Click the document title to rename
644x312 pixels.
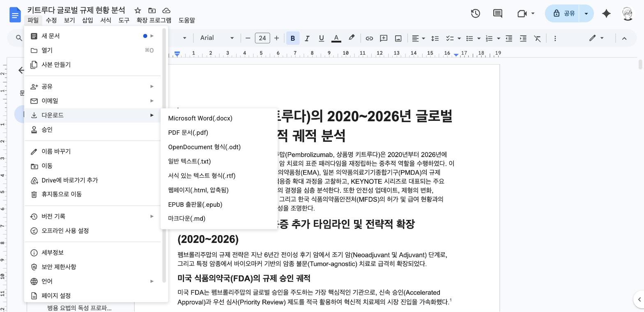pyautogui.click(x=76, y=10)
